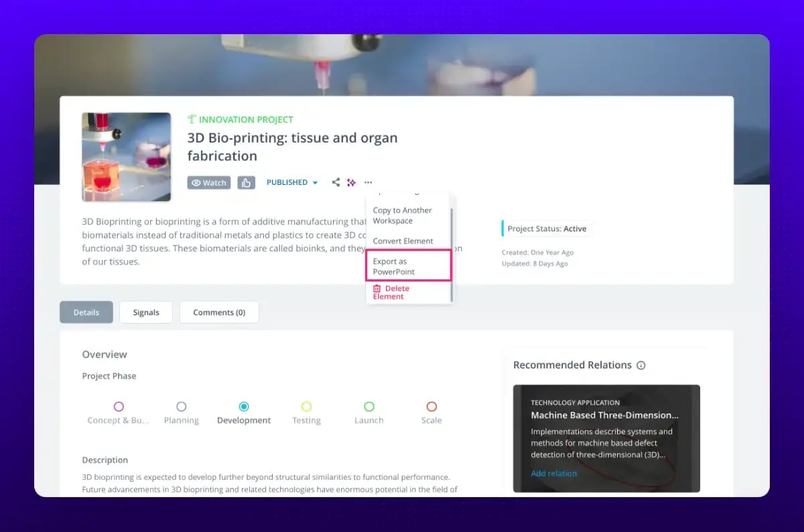This screenshot has width=804, height=532.
Task: Choose Export as PowerPoint menu option
Action: tap(407, 267)
